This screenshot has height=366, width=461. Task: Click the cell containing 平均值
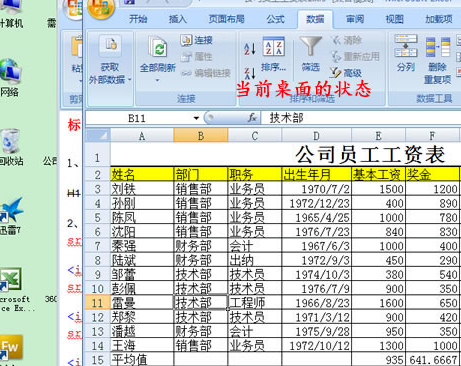(x=142, y=360)
